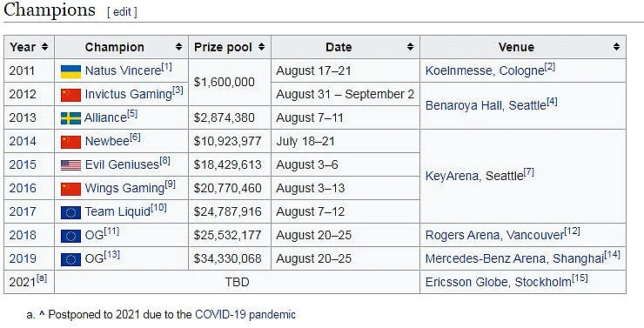The image size is (644, 328).
Task: Follow the KeyArena, Seattle venue link
Action: pyautogui.click(x=474, y=176)
